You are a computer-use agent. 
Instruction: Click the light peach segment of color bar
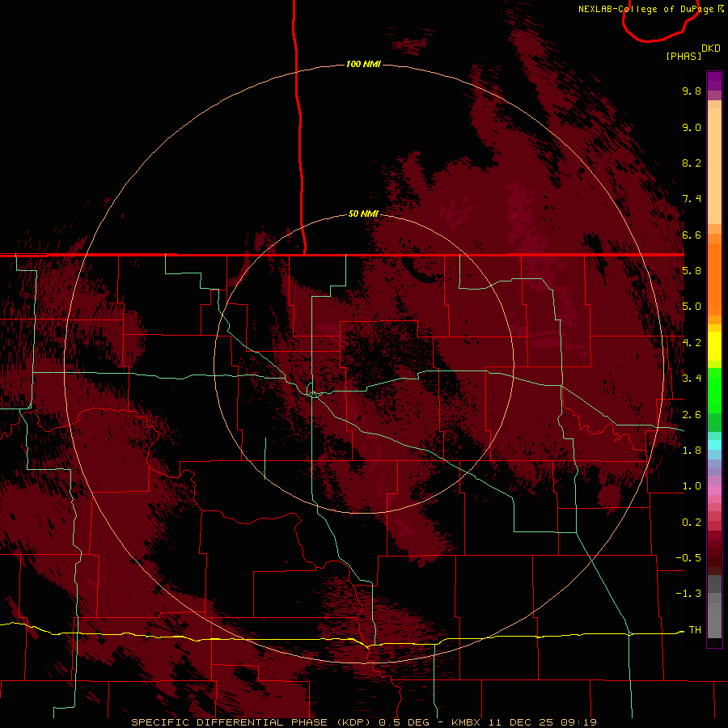pyautogui.click(x=714, y=167)
